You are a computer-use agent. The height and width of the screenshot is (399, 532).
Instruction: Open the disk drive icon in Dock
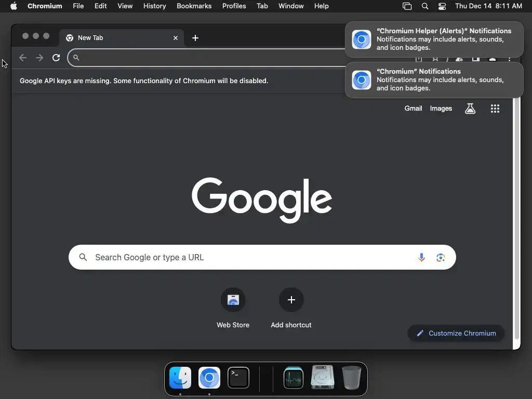click(x=322, y=377)
